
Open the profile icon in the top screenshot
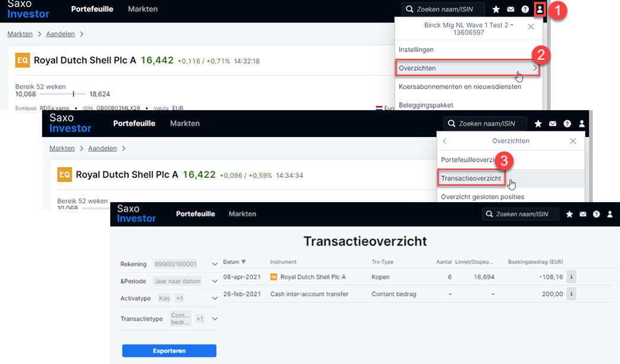[539, 9]
